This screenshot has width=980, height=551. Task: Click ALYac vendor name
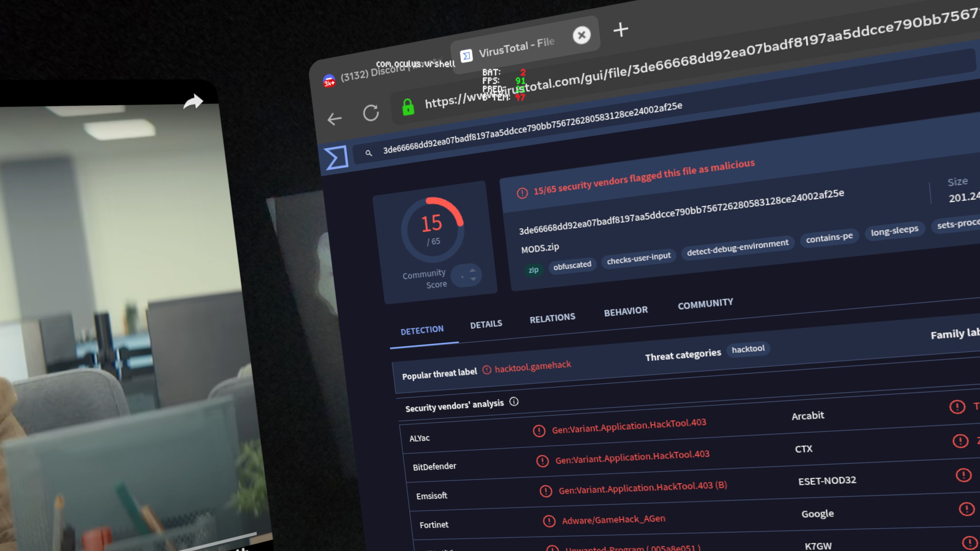click(x=419, y=439)
